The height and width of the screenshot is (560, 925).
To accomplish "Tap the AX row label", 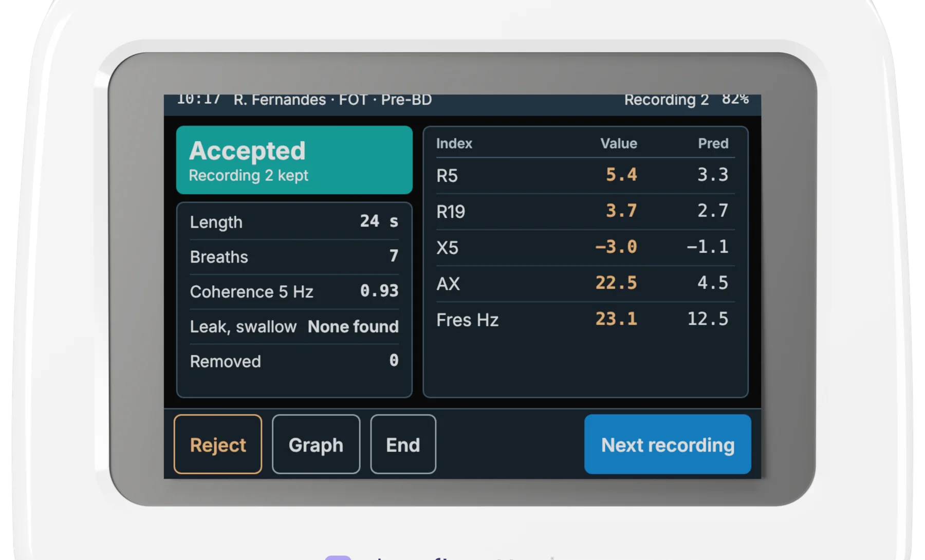I will click(x=448, y=284).
